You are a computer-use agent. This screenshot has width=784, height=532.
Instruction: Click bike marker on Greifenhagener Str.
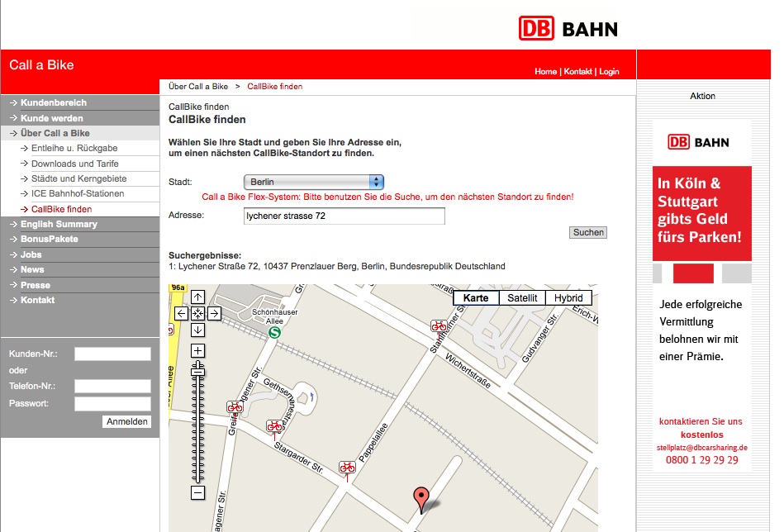click(x=235, y=407)
